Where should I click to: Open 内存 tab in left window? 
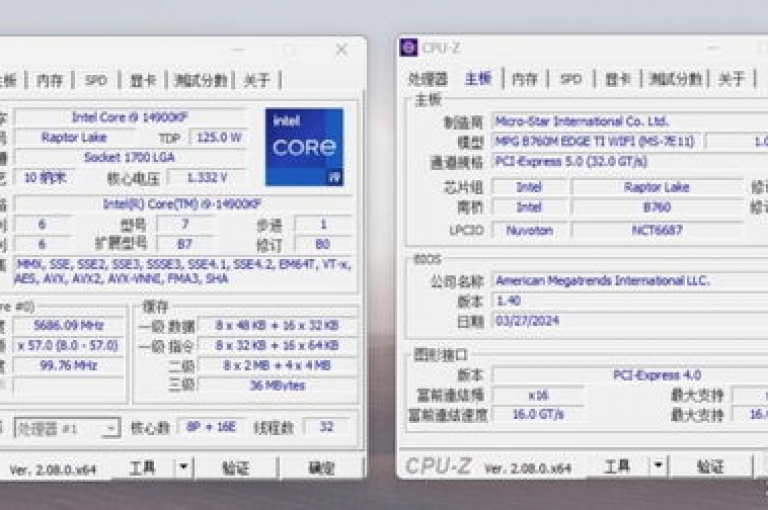coord(49,80)
